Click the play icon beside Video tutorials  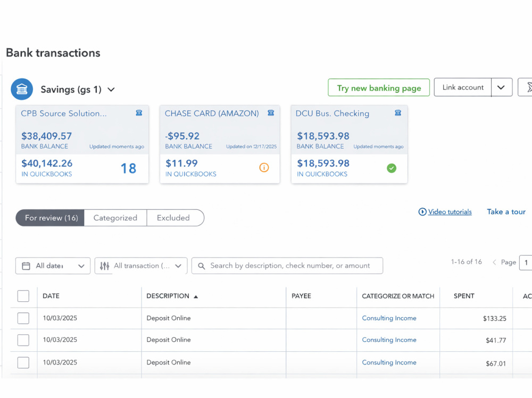pos(422,212)
